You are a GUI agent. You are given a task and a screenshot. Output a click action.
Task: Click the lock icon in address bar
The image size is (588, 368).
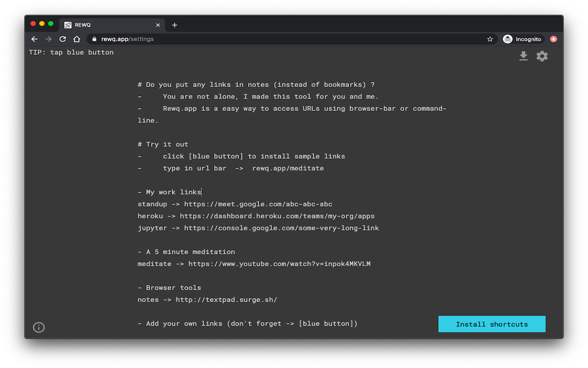(95, 39)
